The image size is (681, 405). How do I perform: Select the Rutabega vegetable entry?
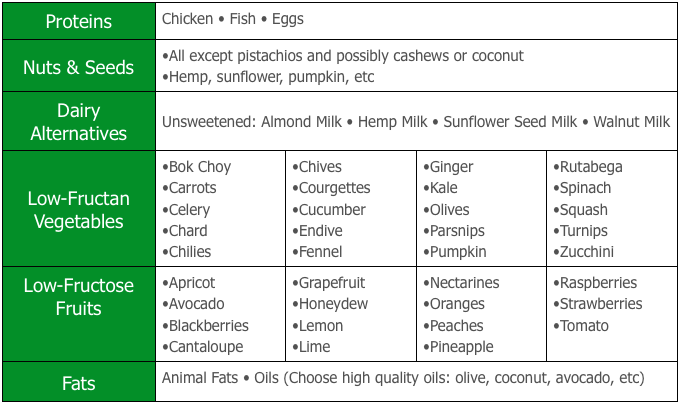pos(588,167)
